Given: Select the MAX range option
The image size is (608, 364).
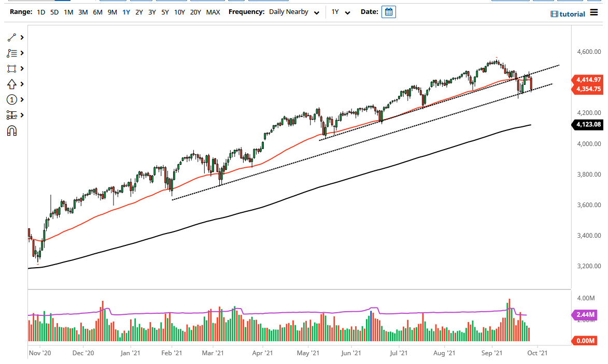Looking at the screenshot, I should tap(213, 12).
